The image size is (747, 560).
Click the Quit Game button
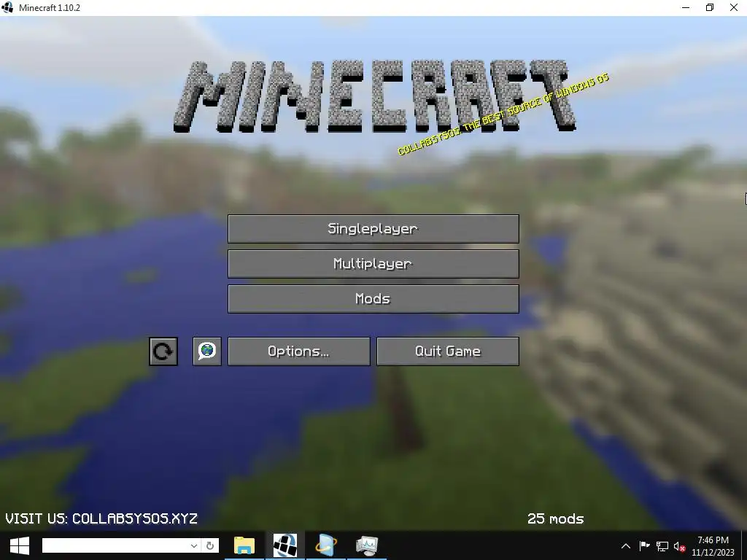(x=448, y=351)
